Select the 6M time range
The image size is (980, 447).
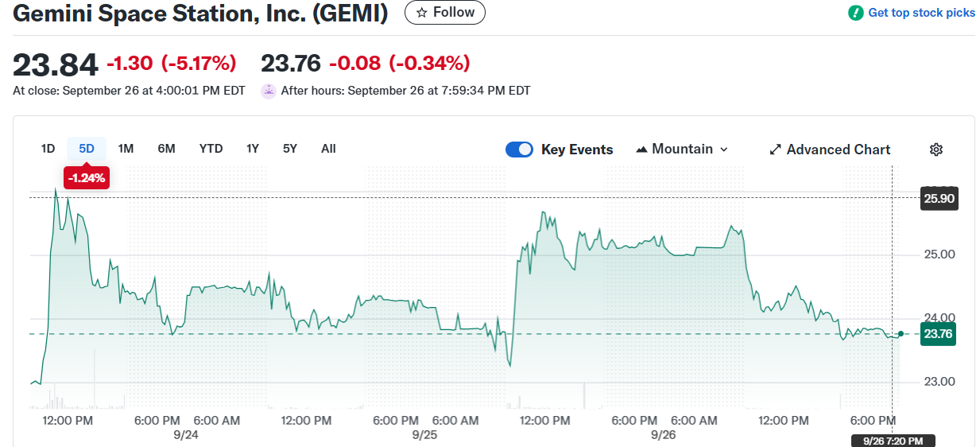click(x=166, y=149)
